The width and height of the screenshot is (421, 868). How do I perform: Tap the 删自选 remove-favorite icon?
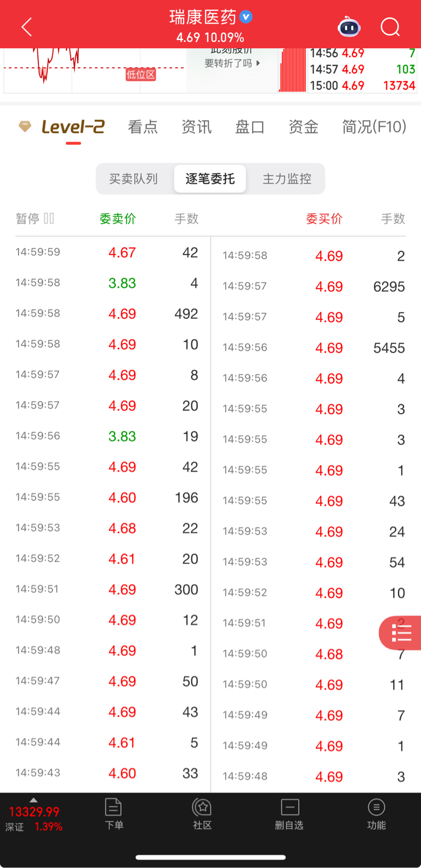tap(289, 814)
